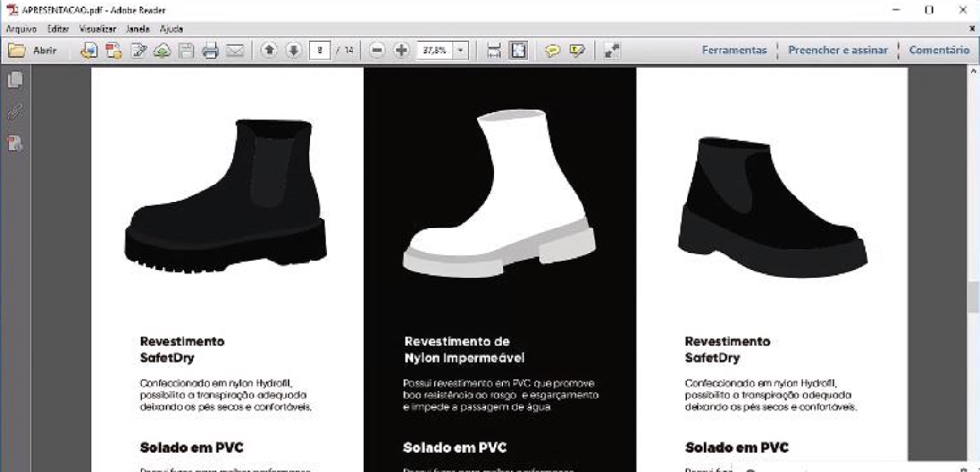Toggle the fit-one-full-page view

[x=518, y=50]
